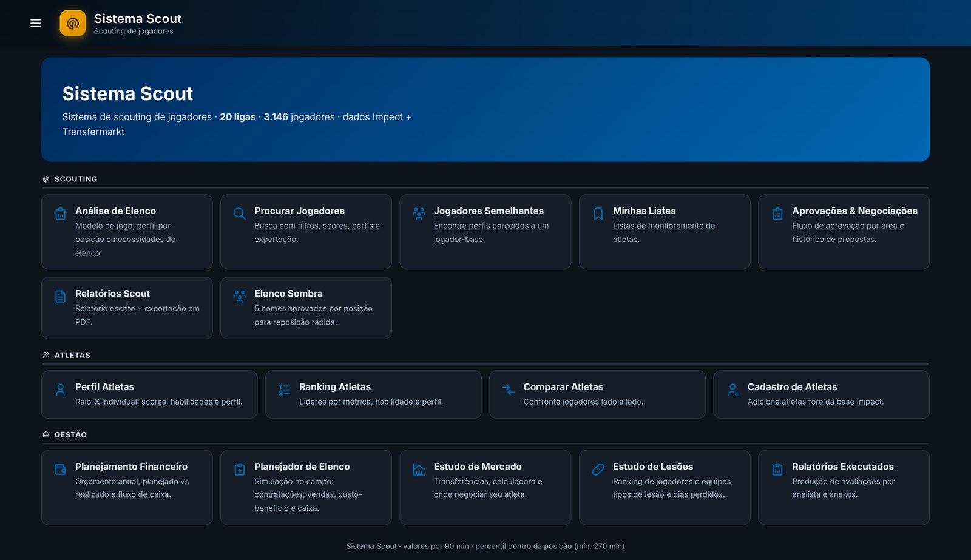Open Cadastro de Atletas title
Viewport: 971px width, 560px height.
point(792,386)
